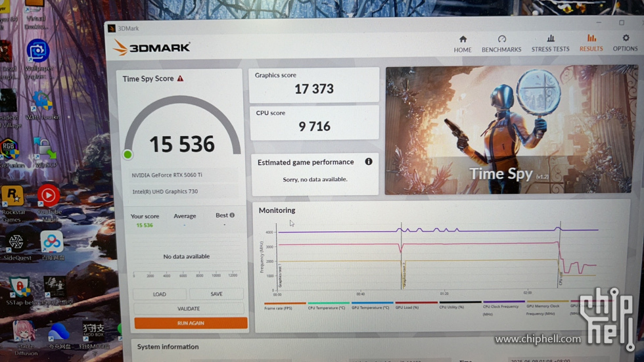
Task: Click the Graphics test 2 marker on the chart
Action: (403, 275)
